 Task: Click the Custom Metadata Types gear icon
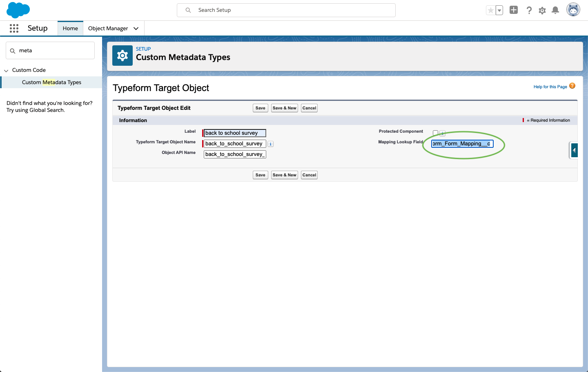coord(122,56)
